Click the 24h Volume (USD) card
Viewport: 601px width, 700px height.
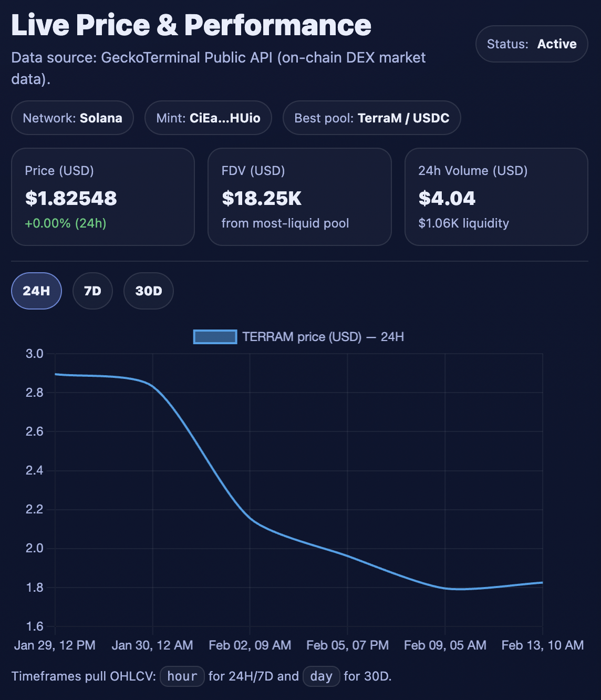point(496,197)
